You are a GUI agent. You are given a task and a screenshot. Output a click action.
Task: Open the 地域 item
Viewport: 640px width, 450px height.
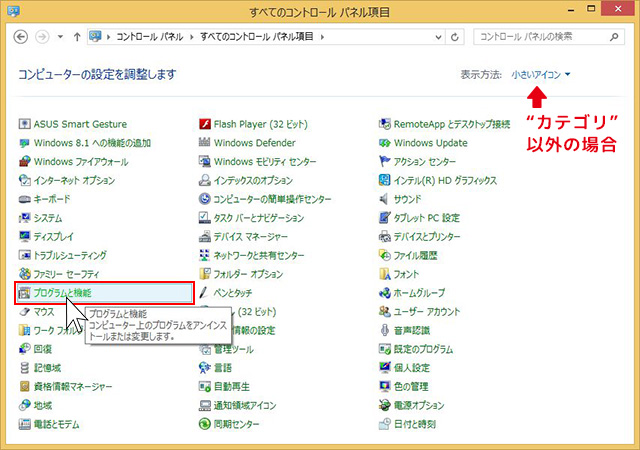[x=42, y=405]
